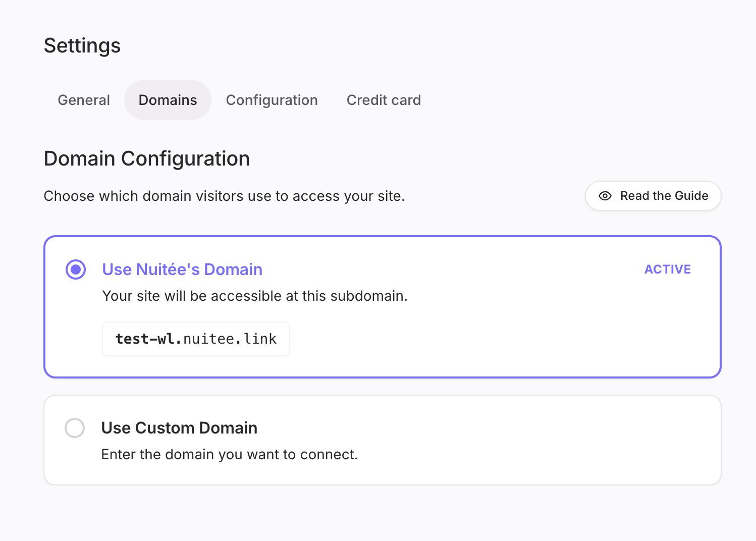Image resolution: width=756 pixels, height=541 pixels.
Task: Click the eye icon in Read the Guide
Action: pyautogui.click(x=605, y=196)
